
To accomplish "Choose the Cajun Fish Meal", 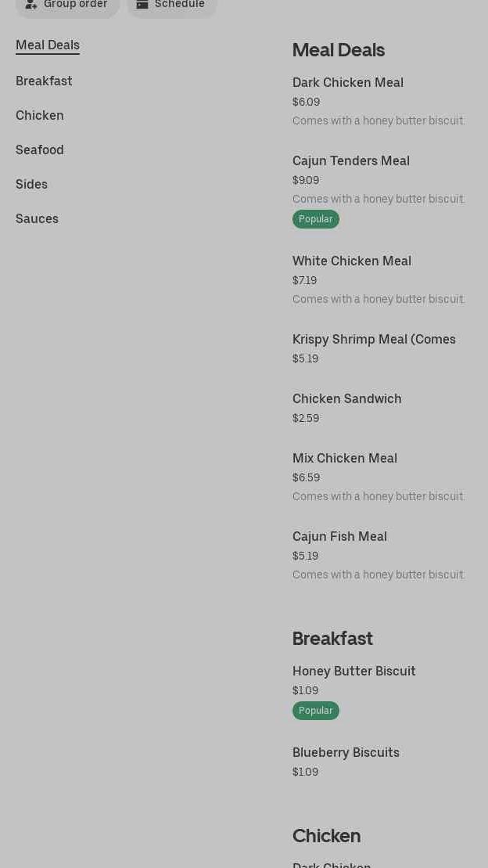I will click(340, 537).
